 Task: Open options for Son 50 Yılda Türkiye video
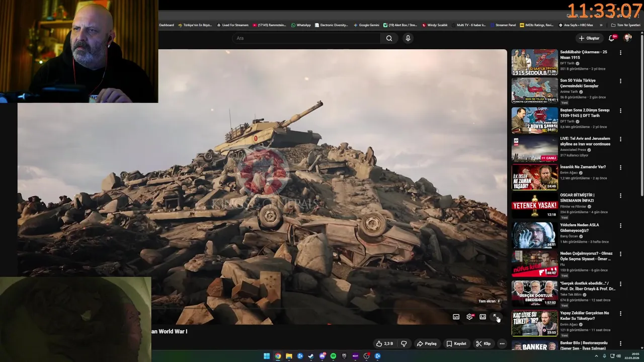620,81
